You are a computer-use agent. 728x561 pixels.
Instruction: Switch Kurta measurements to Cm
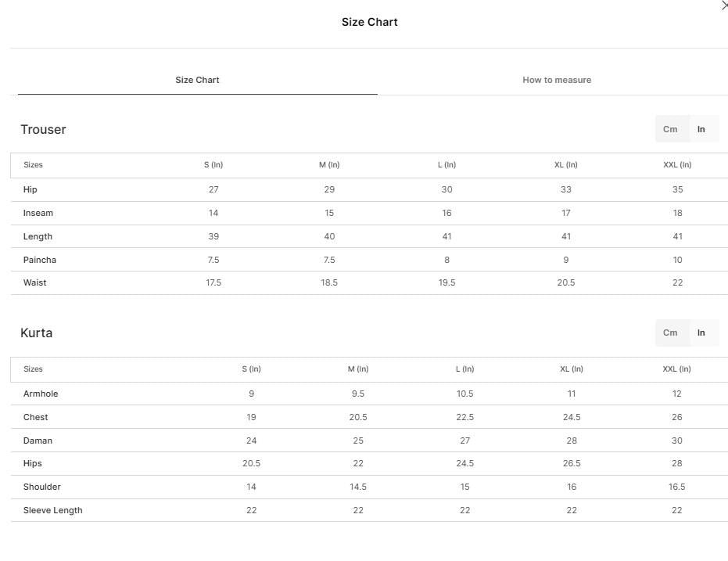tap(670, 333)
